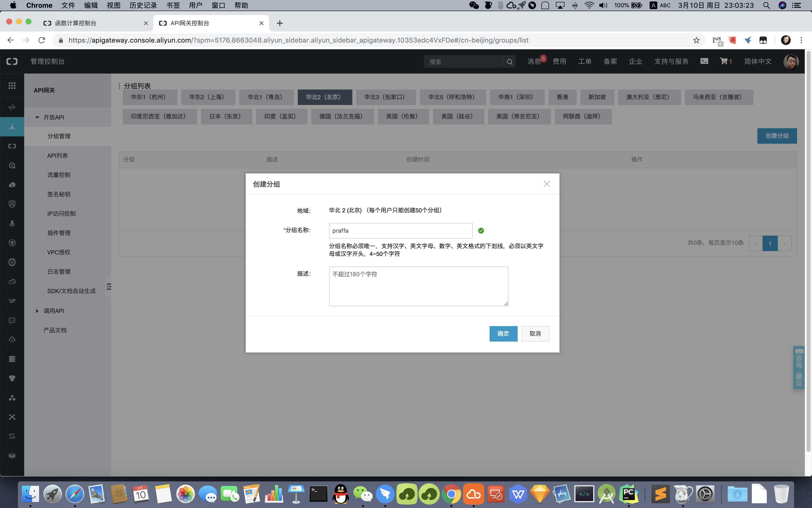812x508 pixels.
Task: Click the shield security icon in left rail
Action: (x=12, y=204)
